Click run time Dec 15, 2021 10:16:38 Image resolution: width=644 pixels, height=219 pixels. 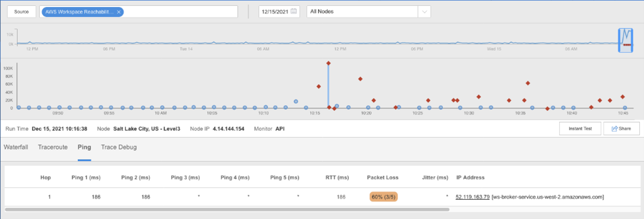point(60,129)
